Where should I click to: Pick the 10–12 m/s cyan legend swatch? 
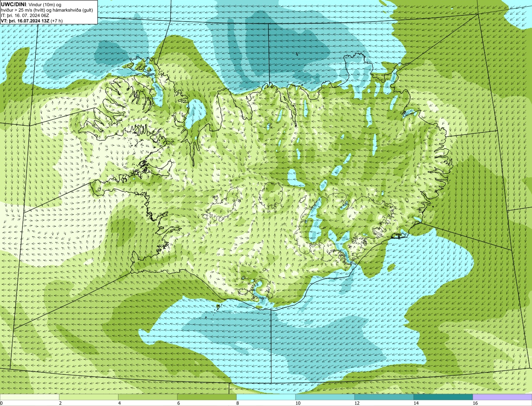click(325, 397)
